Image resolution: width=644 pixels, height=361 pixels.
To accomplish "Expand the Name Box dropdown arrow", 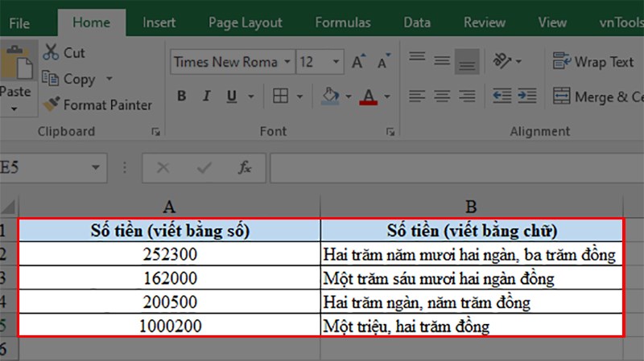I will point(96,168).
